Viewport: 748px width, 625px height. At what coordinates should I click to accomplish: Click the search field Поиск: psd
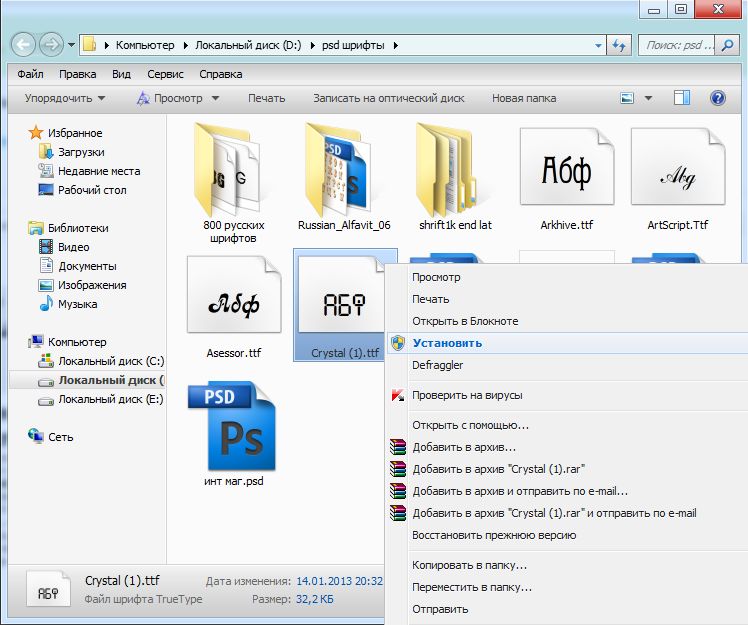[x=676, y=46]
